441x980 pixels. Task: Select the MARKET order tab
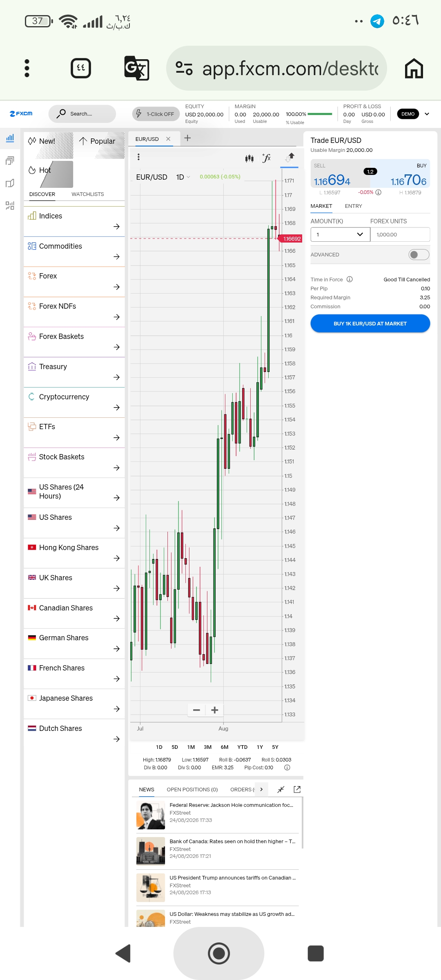click(321, 206)
